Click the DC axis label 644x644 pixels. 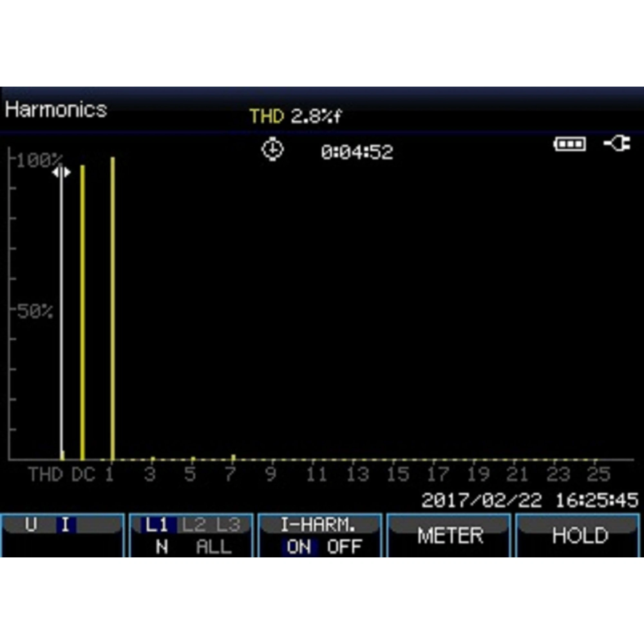(83, 474)
